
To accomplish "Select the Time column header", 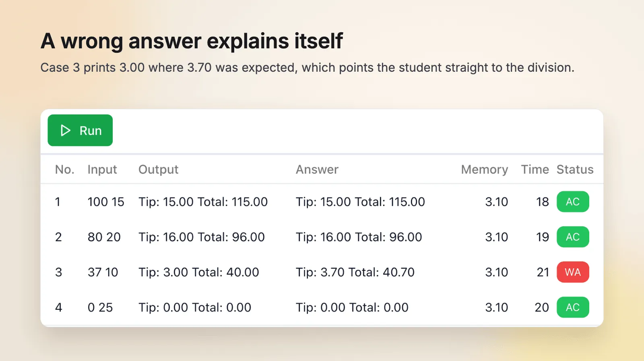I will 535,169.
